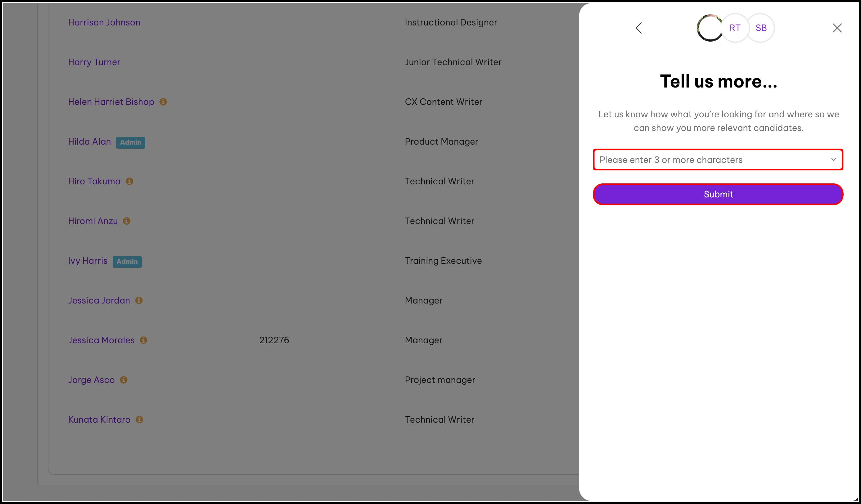Open Harry Turner's profile link
This screenshot has height=504, width=861.
(x=94, y=62)
